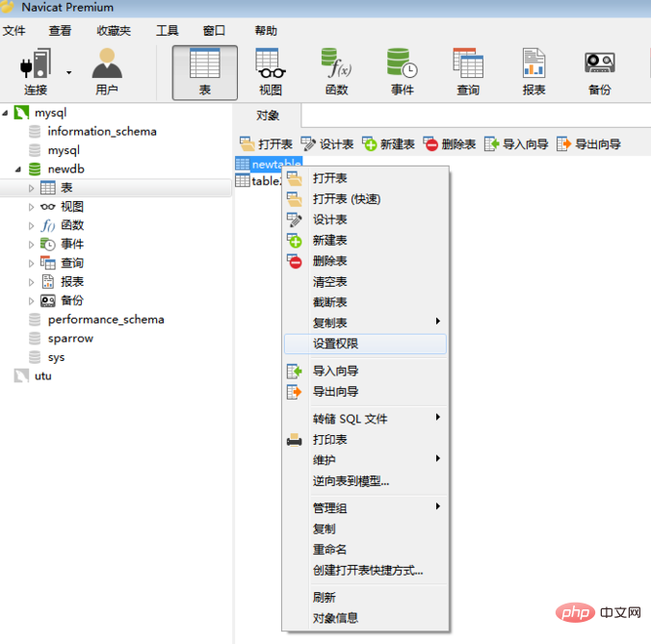Collapse the newdb database node
This screenshot has width=651, height=644.
[18, 169]
